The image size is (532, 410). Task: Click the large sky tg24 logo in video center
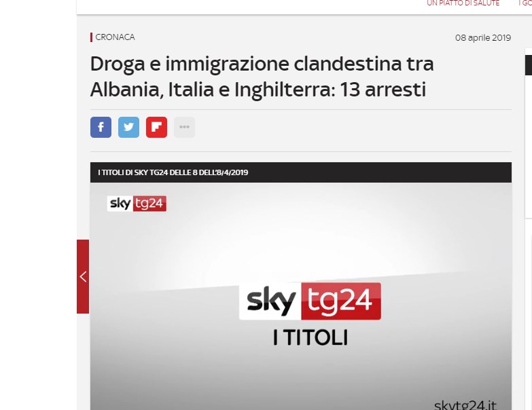(310, 301)
